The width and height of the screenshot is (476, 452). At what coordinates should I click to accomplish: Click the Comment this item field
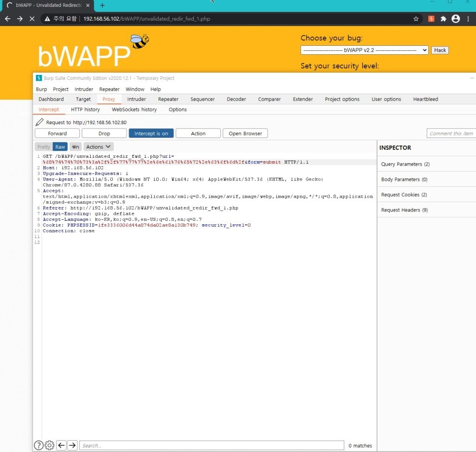451,134
